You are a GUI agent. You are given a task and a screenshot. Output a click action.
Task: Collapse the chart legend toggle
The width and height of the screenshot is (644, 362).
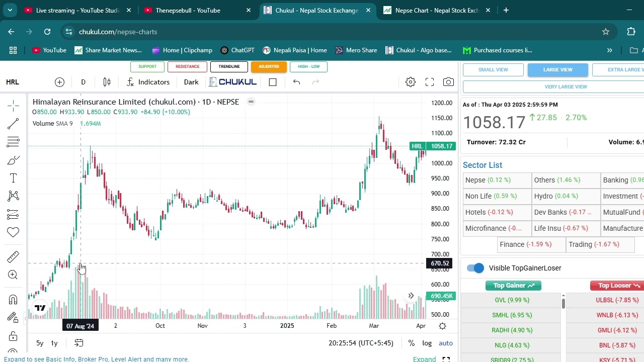[251, 102]
